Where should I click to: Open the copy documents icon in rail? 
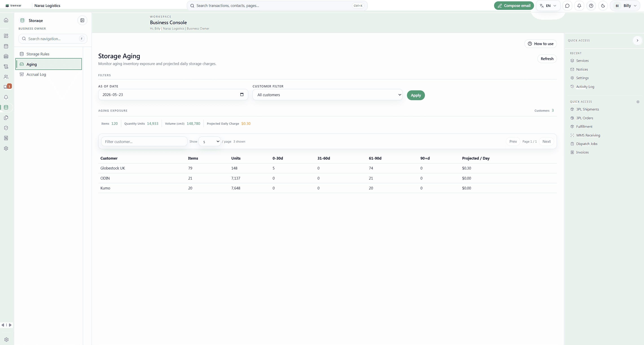pos(6,118)
